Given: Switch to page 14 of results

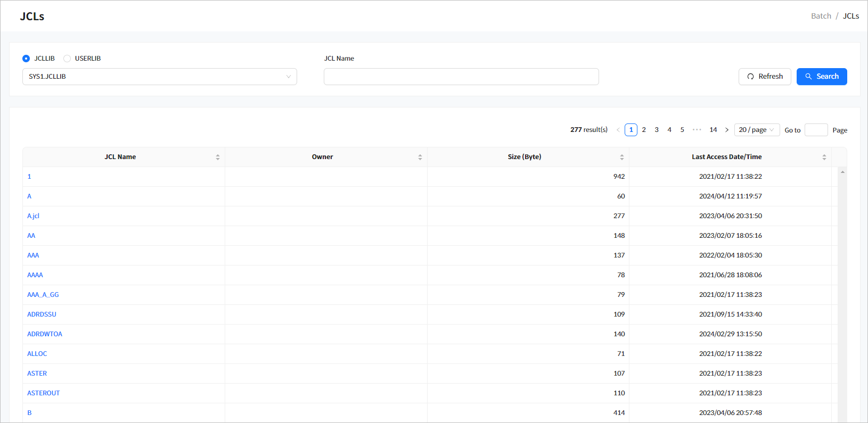Looking at the screenshot, I should pos(713,130).
